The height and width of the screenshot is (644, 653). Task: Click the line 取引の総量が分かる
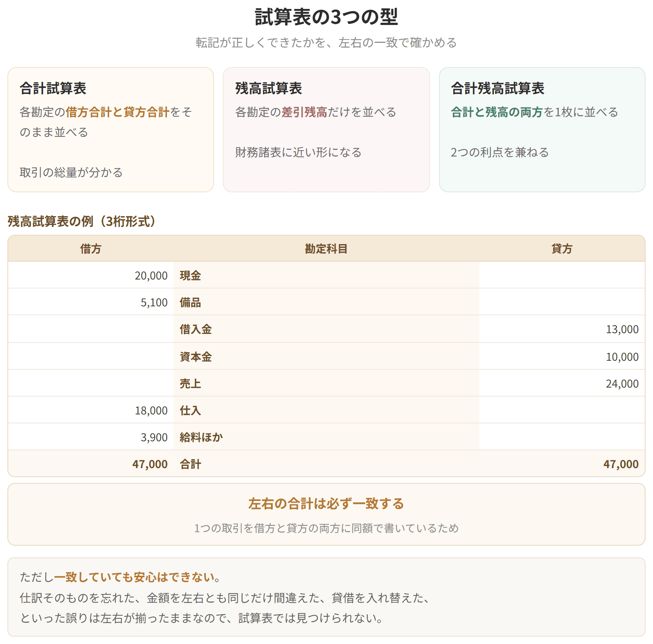[x=71, y=173]
